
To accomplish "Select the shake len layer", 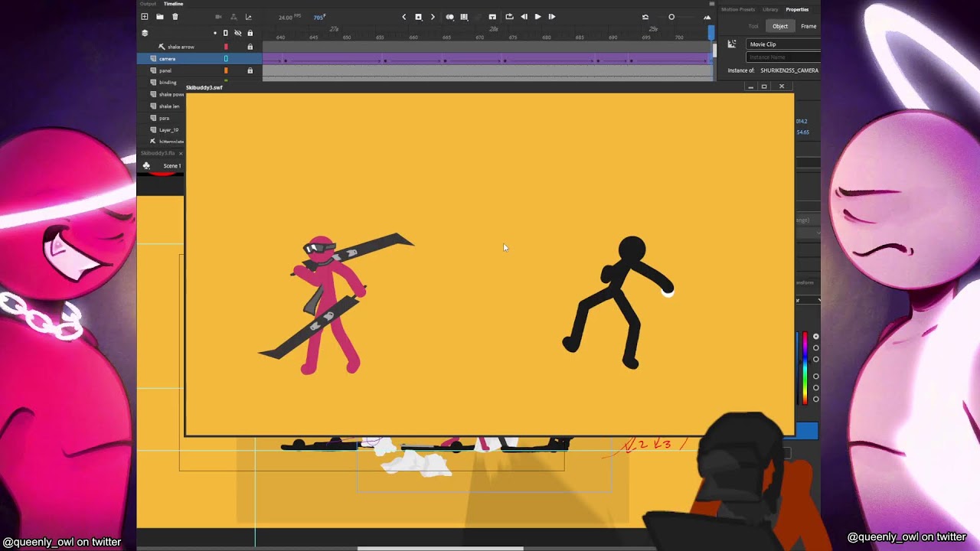I will [169, 106].
